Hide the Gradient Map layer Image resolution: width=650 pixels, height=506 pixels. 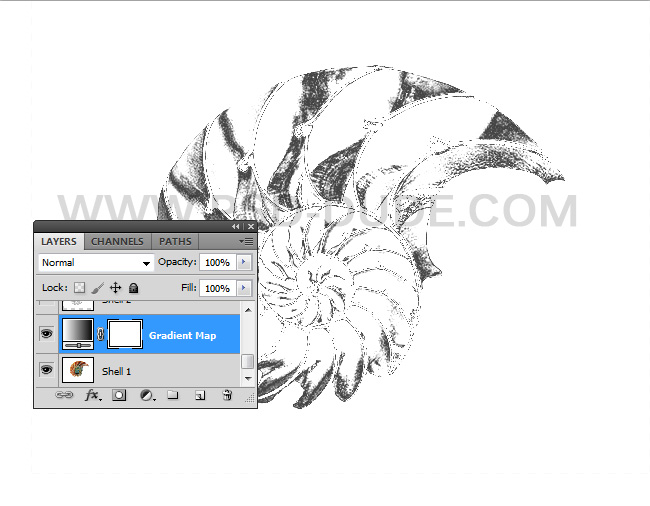(46, 334)
